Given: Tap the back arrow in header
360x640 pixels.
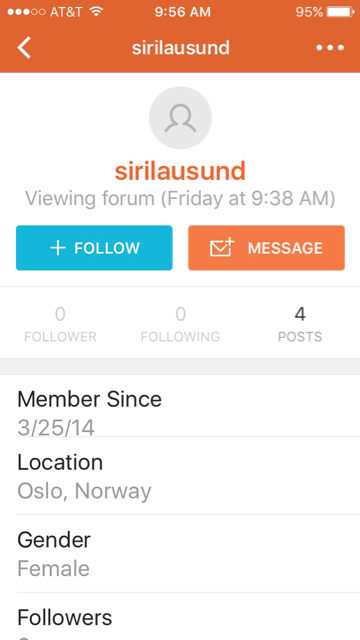Looking at the screenshot, I should [x=24, y=48].
